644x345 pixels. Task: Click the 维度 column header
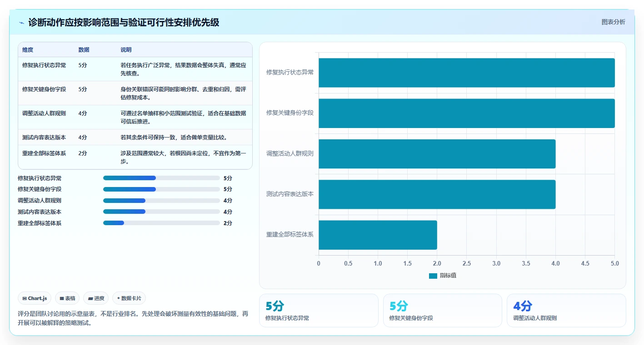[28, 50]
